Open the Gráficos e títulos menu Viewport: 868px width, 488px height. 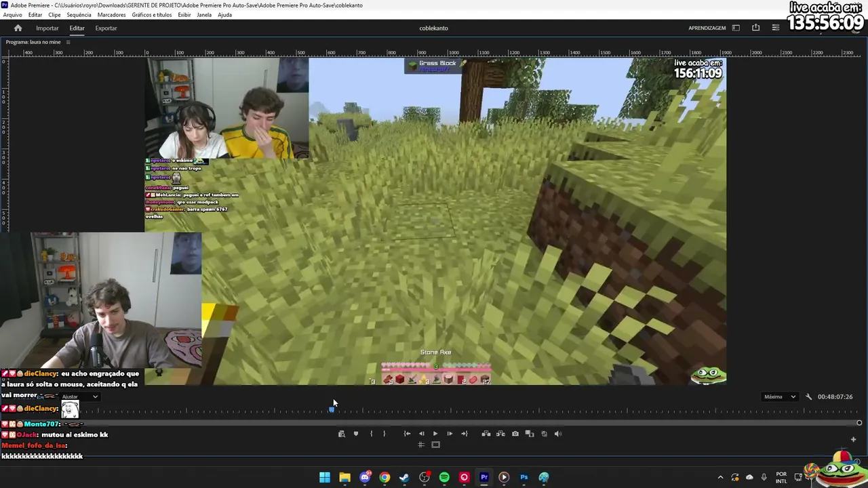click(x=152, y=15)
